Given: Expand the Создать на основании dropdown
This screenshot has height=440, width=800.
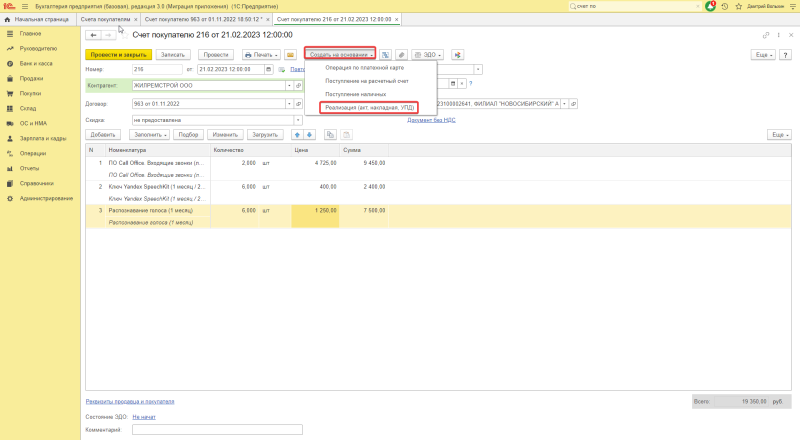Looking at the screenshot, I should (340, 55).
